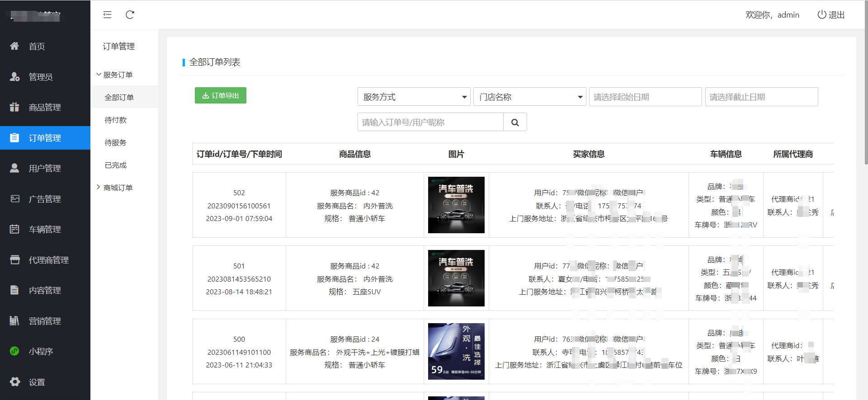Click the 外观干洗+上光+镀膜打蜡 product name
Image resolution: width=868 pixels, height=400 pixels.
click(378, 352)
